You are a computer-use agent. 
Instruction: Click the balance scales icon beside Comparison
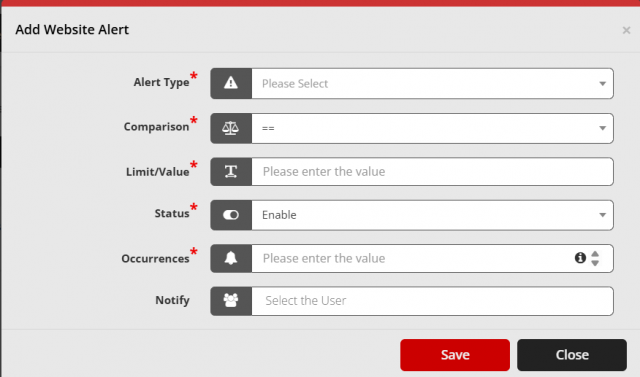(231, 128)
